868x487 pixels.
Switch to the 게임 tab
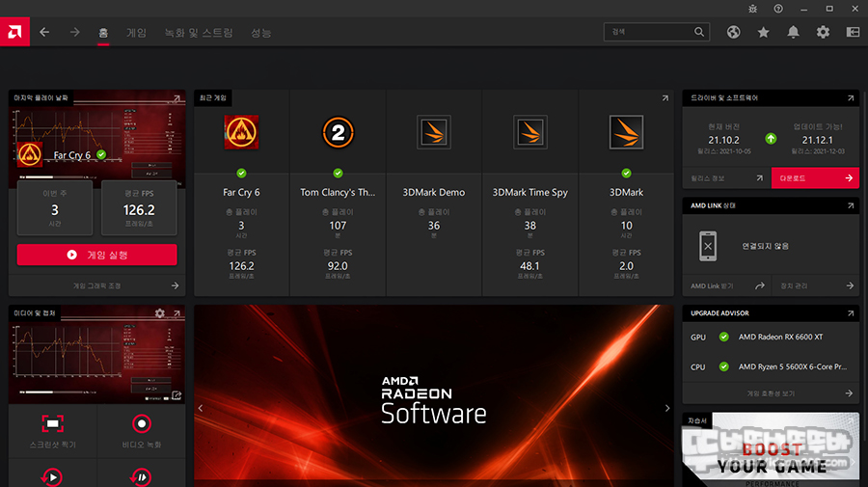coord(136,33)
